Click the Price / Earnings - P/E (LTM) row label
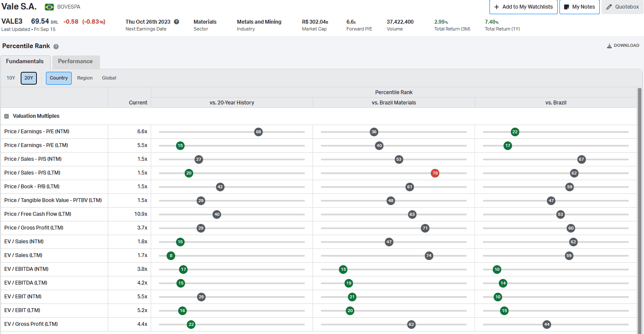Image resolution: width=644 pixels, height=334 pixels. coord(36,145)
